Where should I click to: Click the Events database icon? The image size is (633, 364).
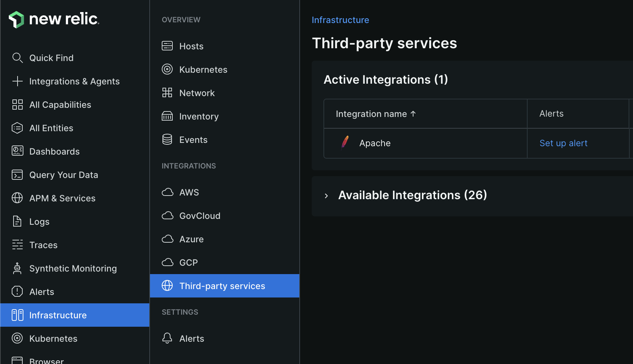[167, 140]
